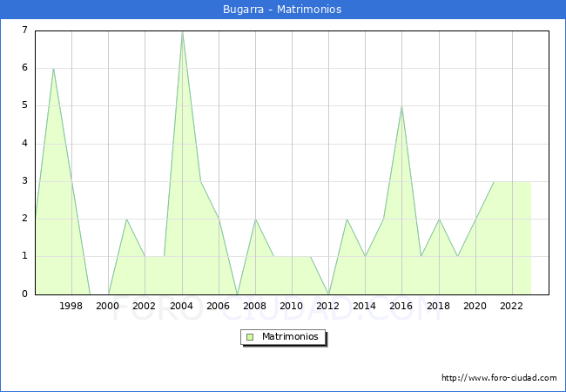Click x-axis label 2022
Viewport: 566px width, 392px height.
click(x=511, y=306)
